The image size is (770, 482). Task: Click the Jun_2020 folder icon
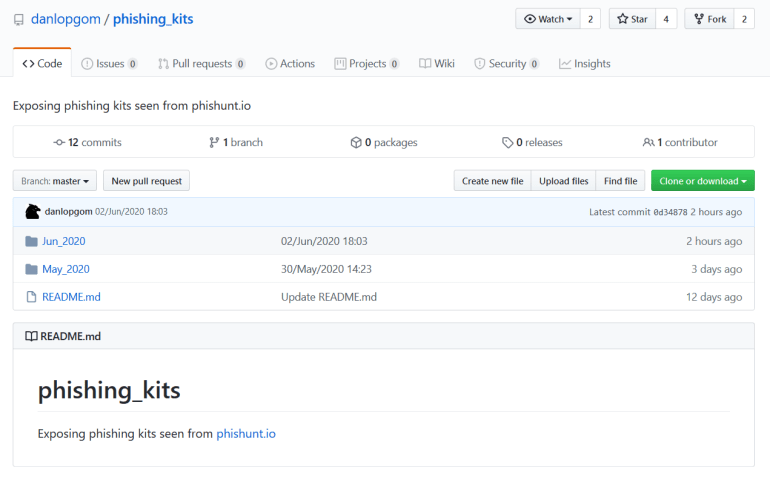(32, 241)
